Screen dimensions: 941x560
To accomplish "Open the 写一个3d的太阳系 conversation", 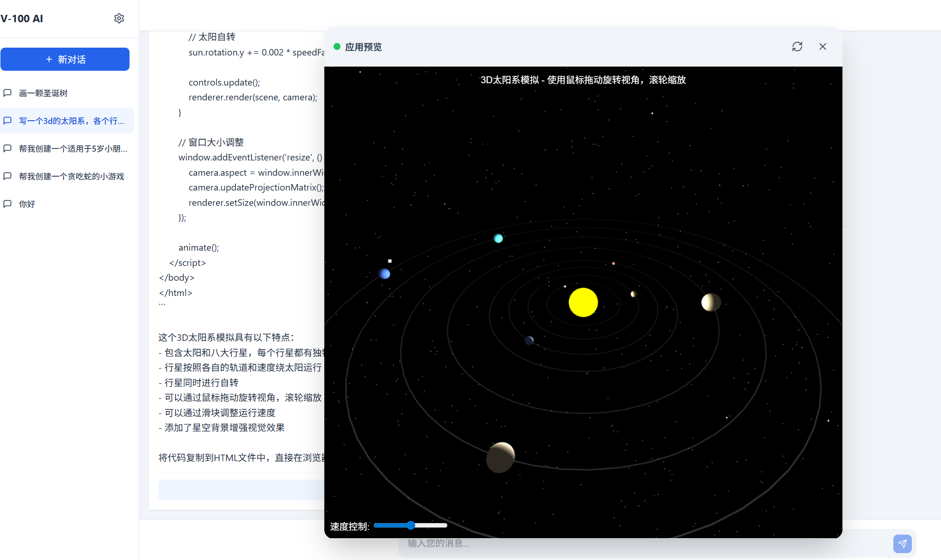I will 67,121.
